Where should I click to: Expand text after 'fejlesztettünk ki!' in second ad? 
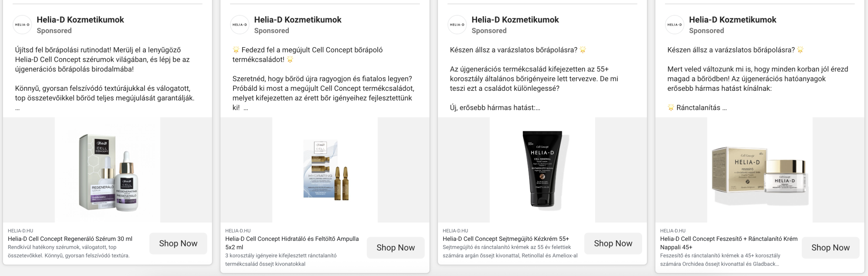pyautogui.click(x=246, y=108)
